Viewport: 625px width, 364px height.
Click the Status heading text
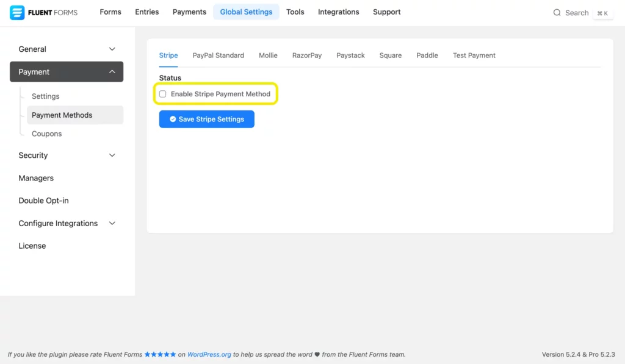coord(170,78)
